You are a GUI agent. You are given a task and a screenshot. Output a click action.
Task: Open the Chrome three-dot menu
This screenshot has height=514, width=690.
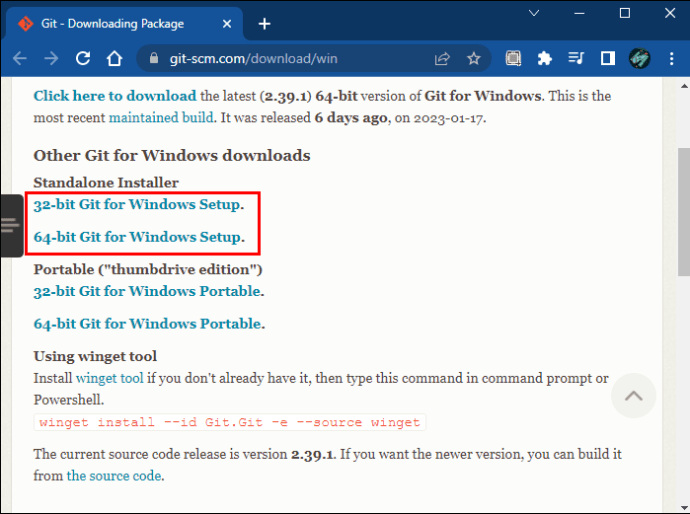[x=672, y=58]
